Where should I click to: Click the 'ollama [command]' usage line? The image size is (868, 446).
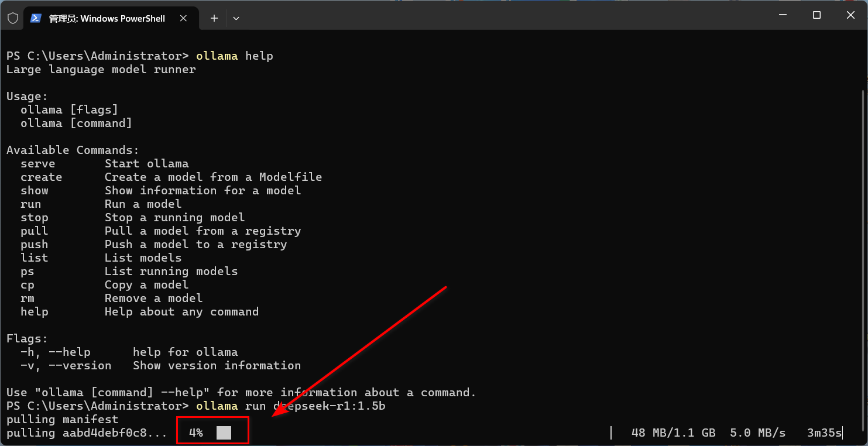click(77, 123)
